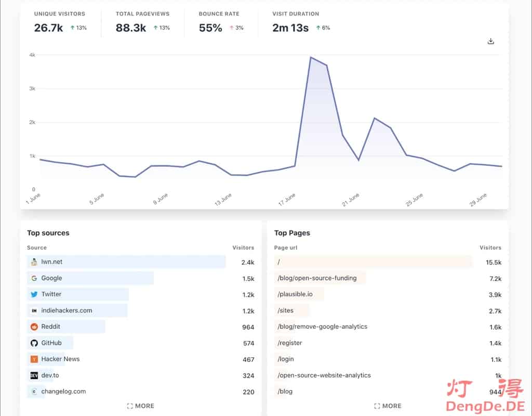The height and width of the screenshot is (416, 532).
Task: Expand Top sources with MORE
Action: point(141,406)
